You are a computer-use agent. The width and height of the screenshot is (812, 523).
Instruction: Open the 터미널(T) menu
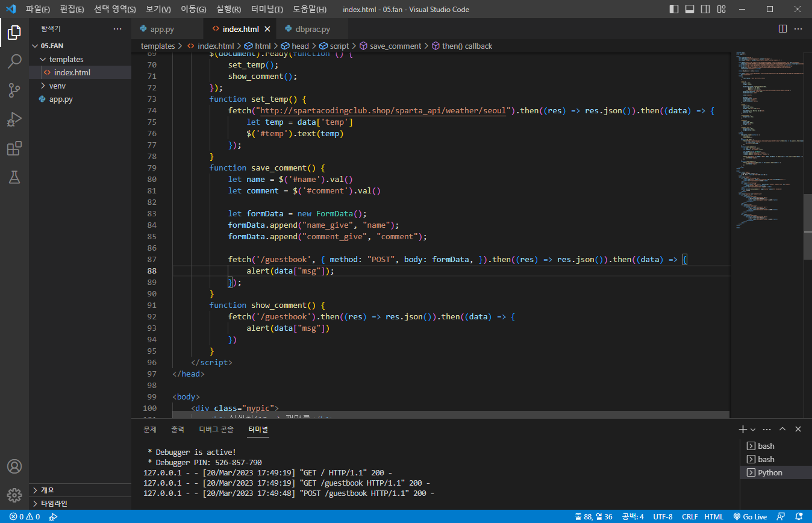[x=267, y=9]
